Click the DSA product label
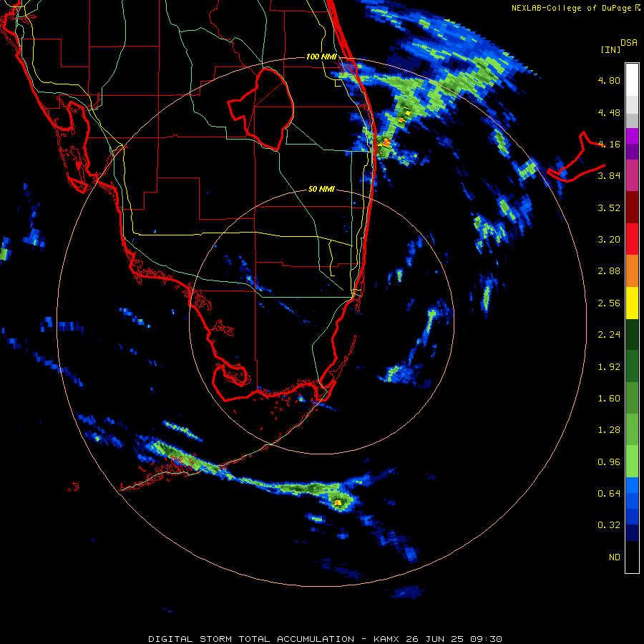 629,43
